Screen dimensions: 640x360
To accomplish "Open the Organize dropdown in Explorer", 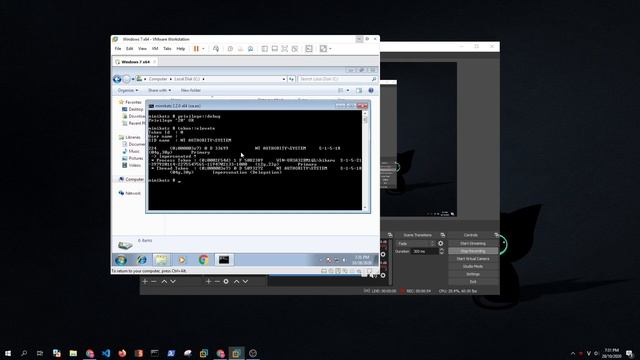I will coord(128,90).
